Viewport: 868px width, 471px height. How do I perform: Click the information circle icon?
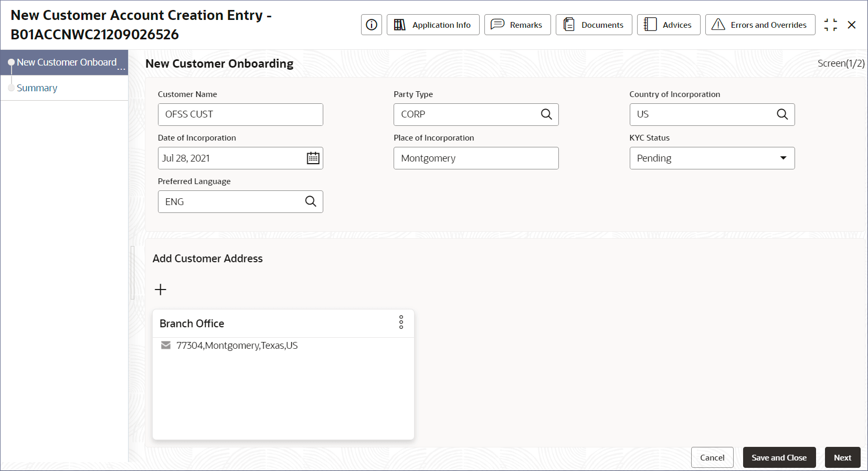tap(372, 25)
